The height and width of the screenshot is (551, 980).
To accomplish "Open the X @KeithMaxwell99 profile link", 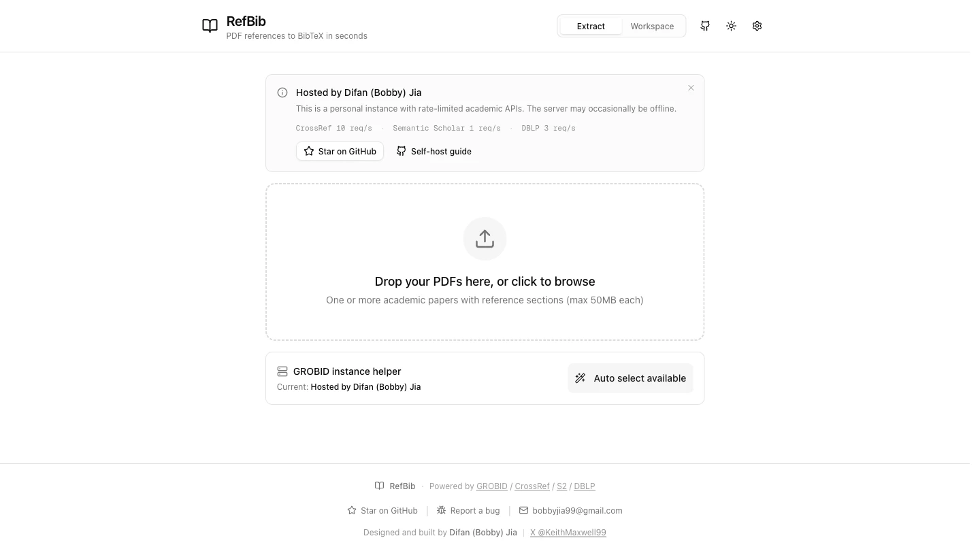I will tap(568, 533).
